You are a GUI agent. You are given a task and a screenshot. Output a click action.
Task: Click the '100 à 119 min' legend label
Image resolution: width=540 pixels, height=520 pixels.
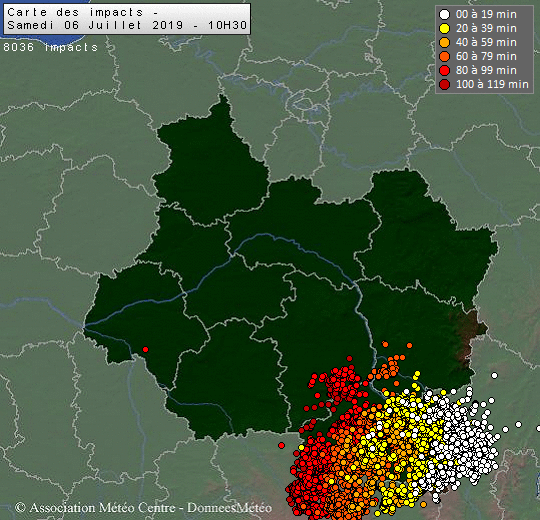pos(492,84)
